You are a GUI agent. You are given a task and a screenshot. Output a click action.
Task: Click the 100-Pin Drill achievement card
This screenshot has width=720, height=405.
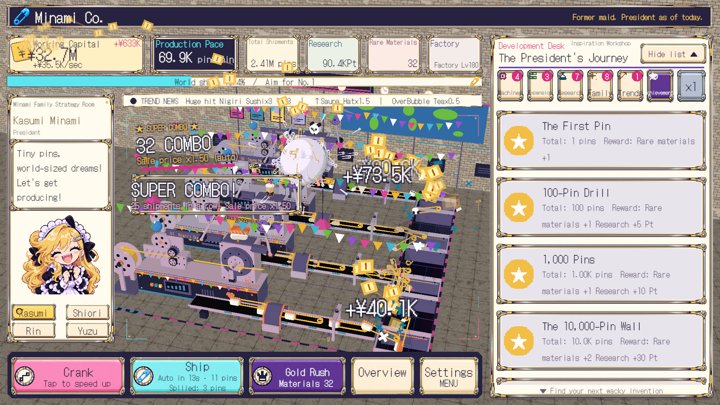click(602, 208)
